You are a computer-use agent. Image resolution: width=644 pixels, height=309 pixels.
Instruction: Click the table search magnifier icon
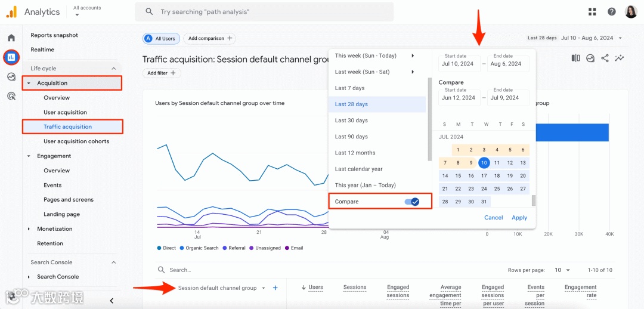click(161, 270)
